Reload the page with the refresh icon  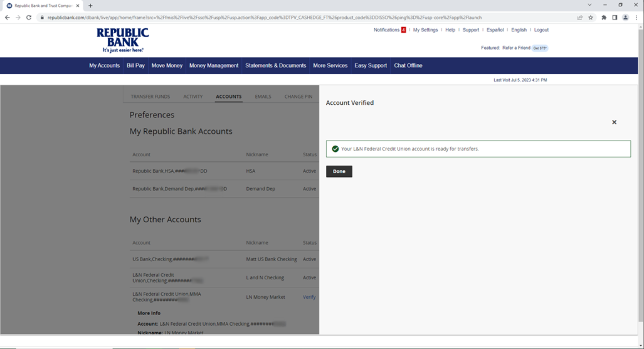pos(29,17)
